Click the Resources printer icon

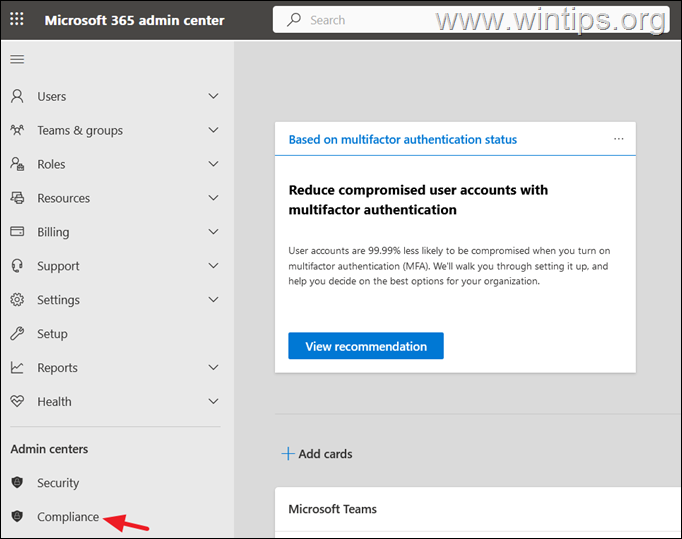click(17, 198)
